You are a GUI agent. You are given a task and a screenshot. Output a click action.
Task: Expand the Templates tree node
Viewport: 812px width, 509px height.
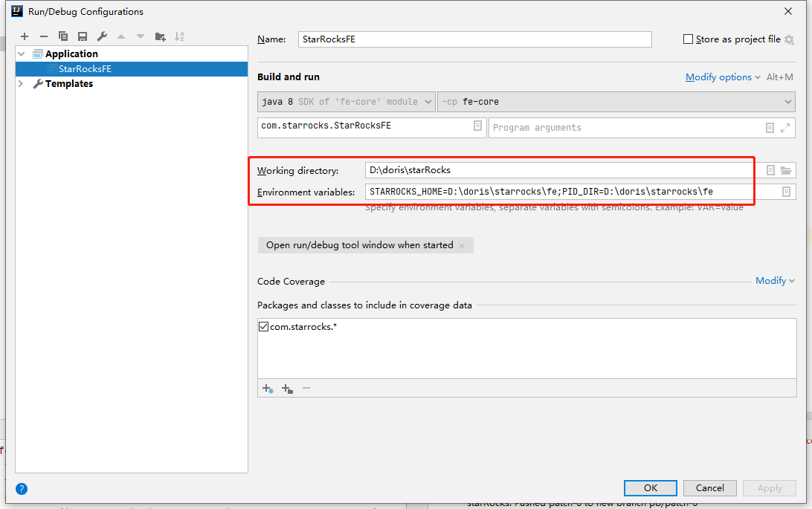22,83
